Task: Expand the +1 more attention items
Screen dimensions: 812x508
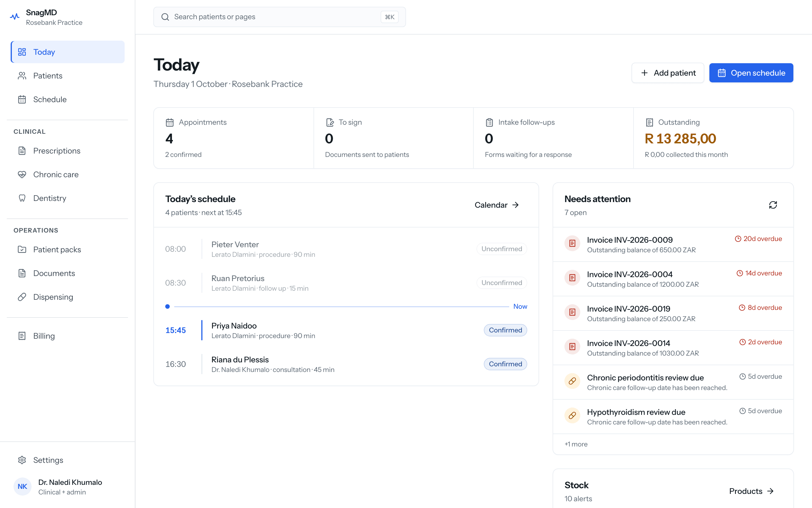Action: [x=576, y=444]
